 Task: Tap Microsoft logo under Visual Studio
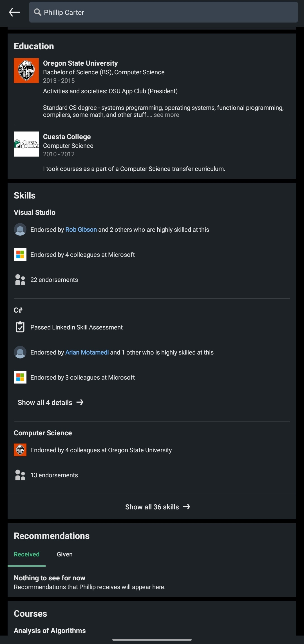[x=20, y=254]
